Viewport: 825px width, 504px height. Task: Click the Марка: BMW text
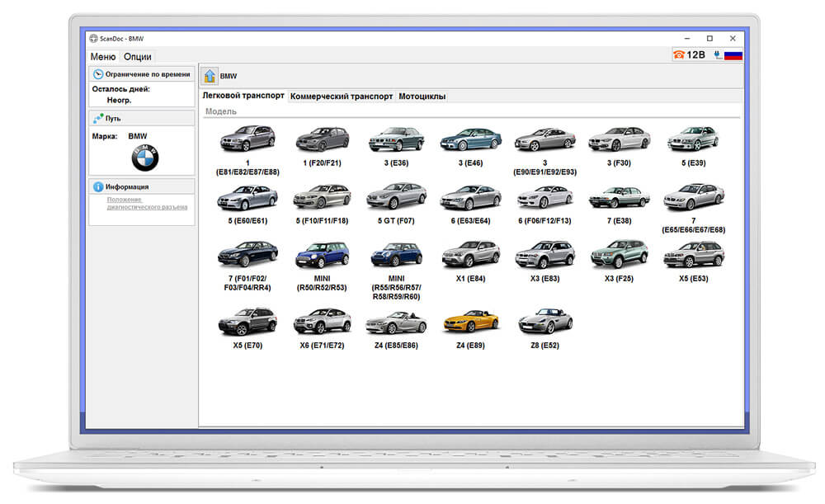[x=120, y=136]
